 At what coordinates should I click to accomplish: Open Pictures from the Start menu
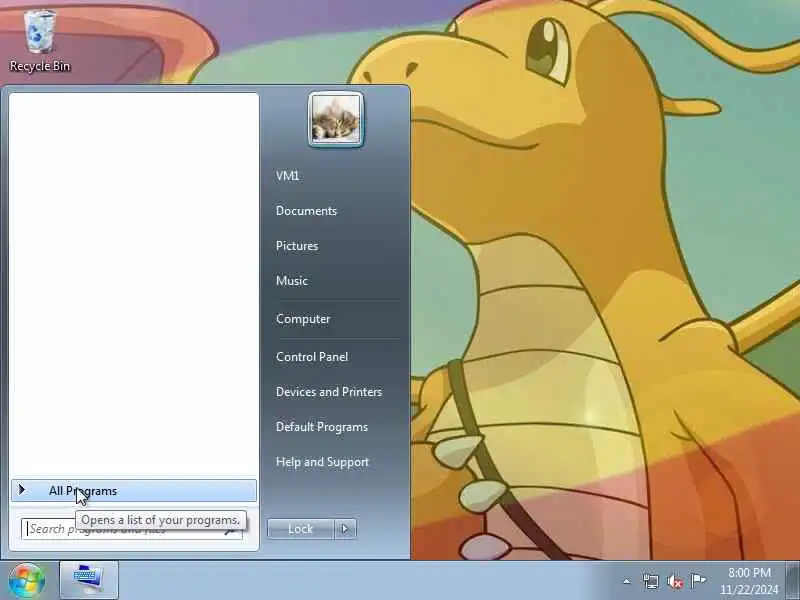tap(297, 246)
